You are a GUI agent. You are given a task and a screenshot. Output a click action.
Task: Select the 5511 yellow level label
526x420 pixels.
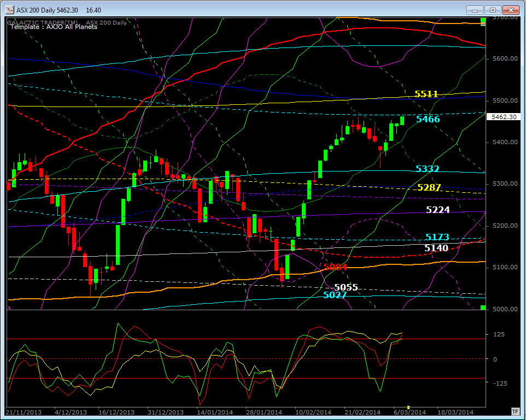(x=426, y=94)
